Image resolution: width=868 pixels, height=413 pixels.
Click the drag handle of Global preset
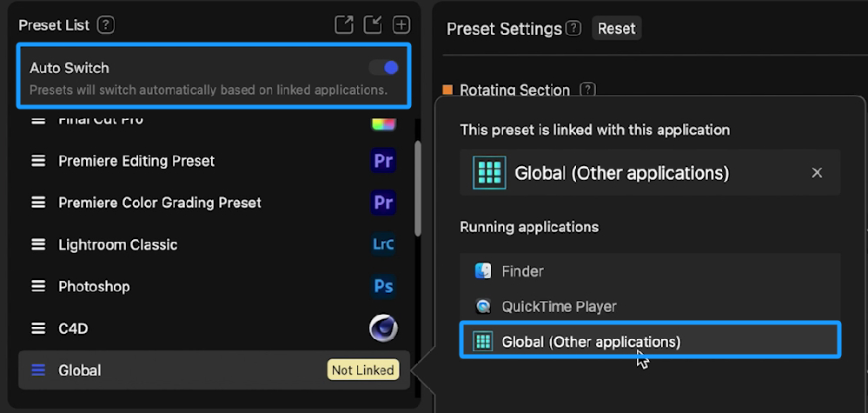coord(38,370)
